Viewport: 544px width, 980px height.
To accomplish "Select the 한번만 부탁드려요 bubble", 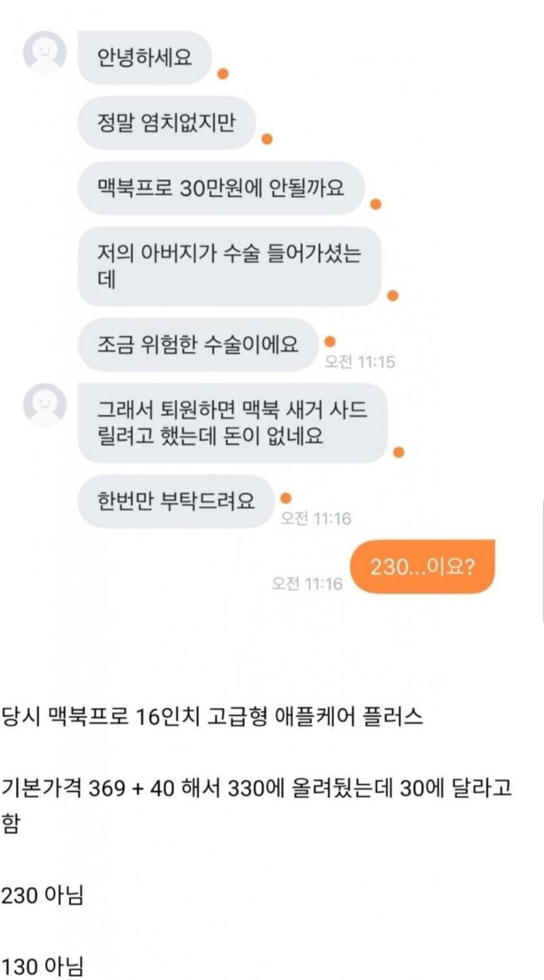I will (176, 501).
